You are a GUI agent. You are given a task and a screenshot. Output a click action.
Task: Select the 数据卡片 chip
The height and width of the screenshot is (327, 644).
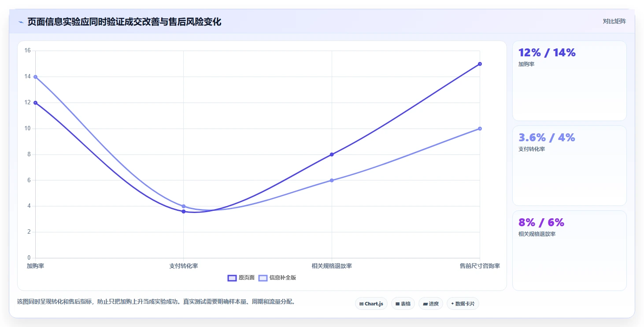click(x=463, y=304)
